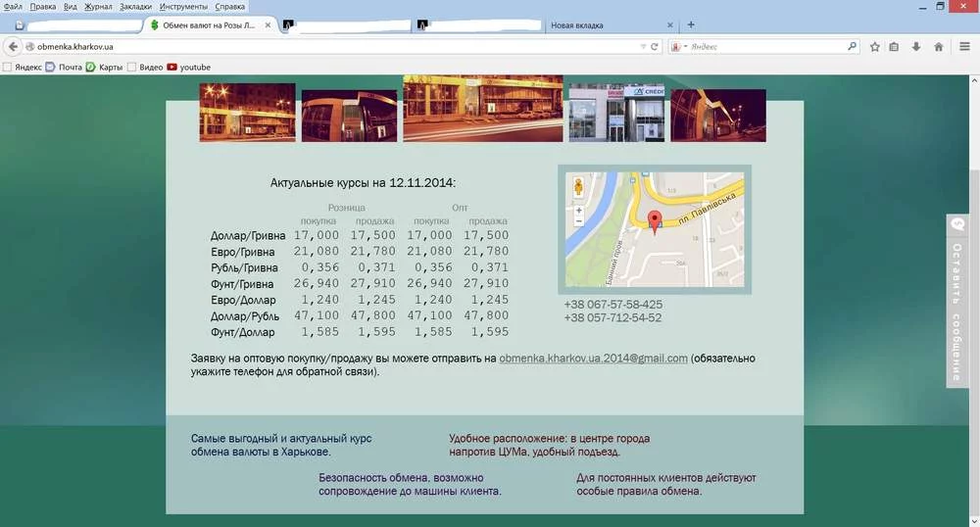Click the browser back arrow button
Viewport: 980px width, 527px height.
point(13,46)
